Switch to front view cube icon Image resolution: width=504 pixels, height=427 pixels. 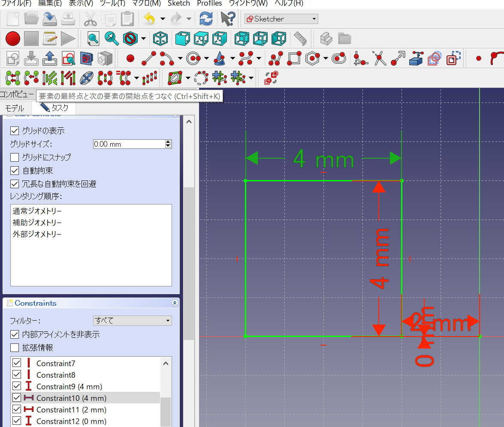pyautogui.click(x=183, y=39)
